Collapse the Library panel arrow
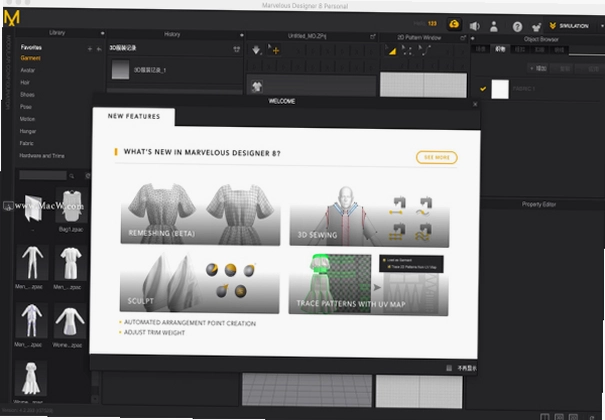Image resolution: width=605 pixels, height=420 pixels. [102, 33]
